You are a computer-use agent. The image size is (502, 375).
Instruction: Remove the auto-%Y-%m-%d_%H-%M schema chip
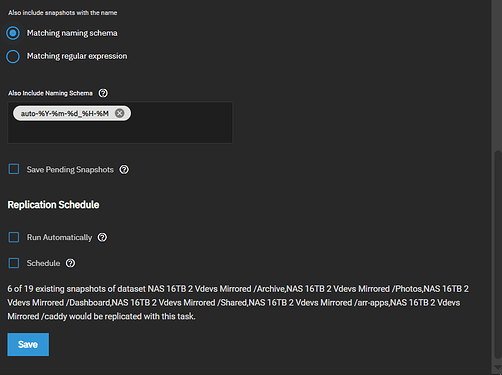coord(119,113)
